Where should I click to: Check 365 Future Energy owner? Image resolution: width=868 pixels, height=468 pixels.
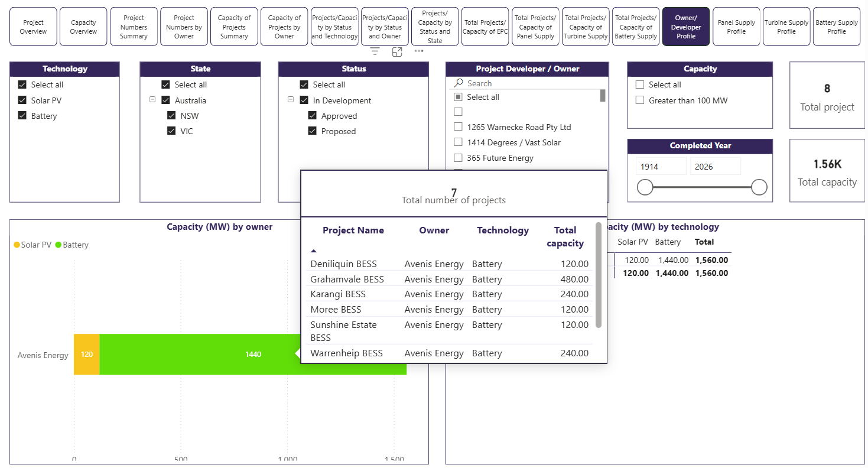(458, 158)
